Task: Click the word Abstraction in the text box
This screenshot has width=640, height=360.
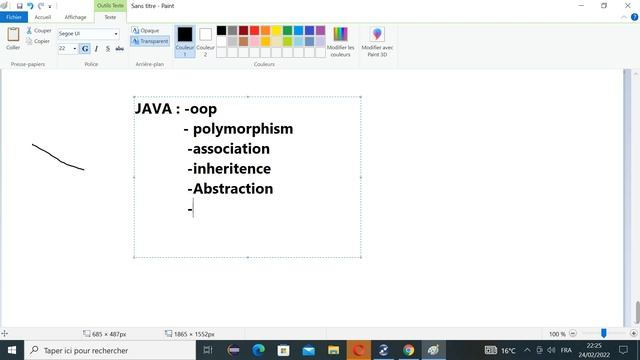Action: click(233, 189)
